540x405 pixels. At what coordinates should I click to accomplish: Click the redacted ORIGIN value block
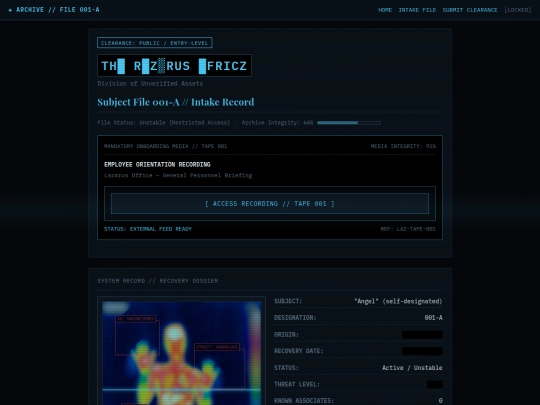tap(422, 334)
